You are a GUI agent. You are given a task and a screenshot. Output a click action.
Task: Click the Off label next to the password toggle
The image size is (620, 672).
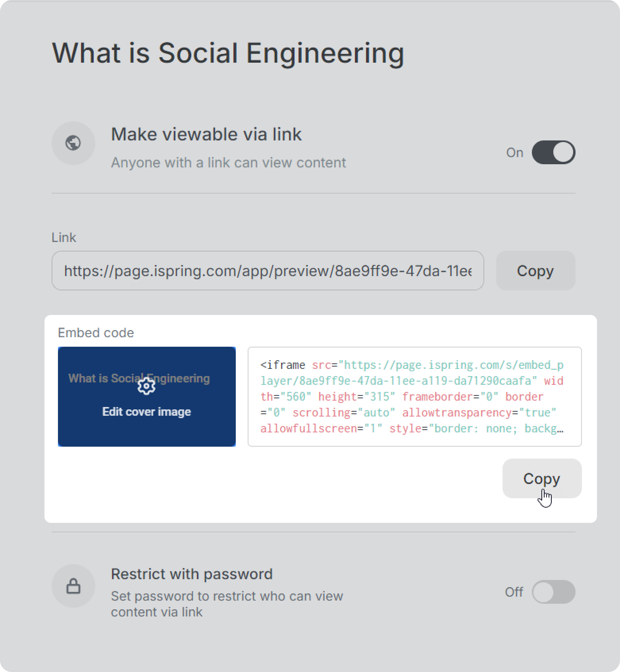[514, 592]
